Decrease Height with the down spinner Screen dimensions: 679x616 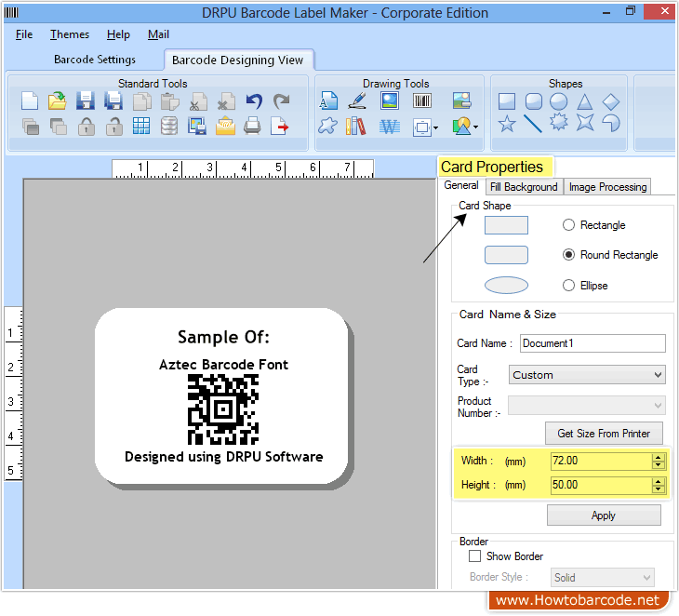click(659, 489)
